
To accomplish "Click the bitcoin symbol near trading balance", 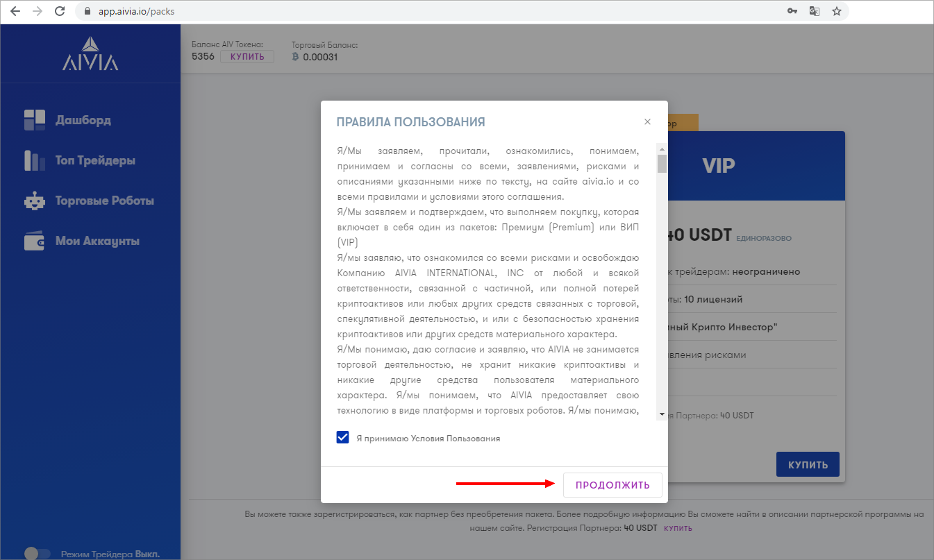I will click(x=295, y=57).
